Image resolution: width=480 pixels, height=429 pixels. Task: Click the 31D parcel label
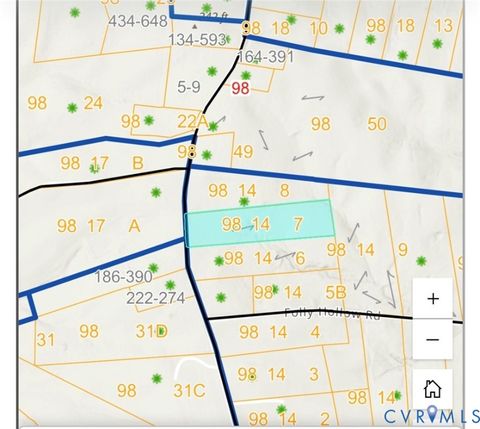152,331
